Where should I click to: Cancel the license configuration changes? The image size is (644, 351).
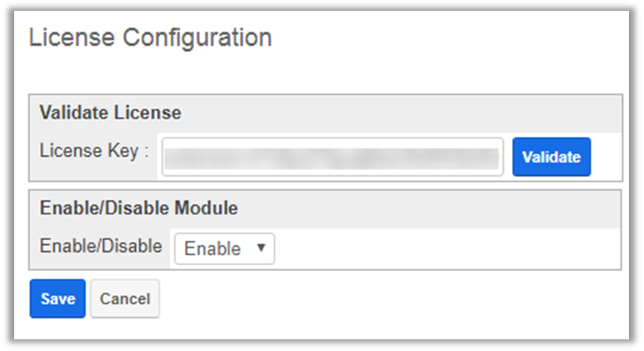click(124, 298)
